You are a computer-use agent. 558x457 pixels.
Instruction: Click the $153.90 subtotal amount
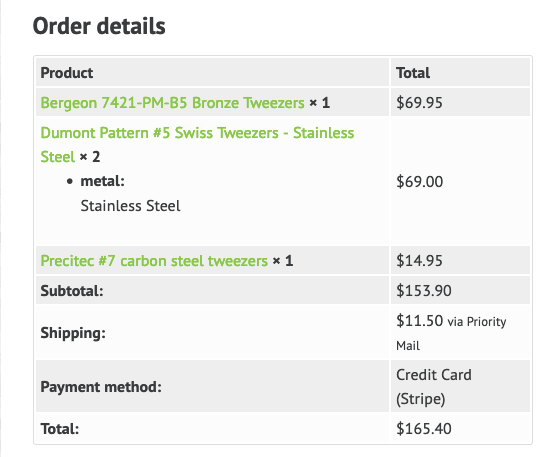click(424, 291)
